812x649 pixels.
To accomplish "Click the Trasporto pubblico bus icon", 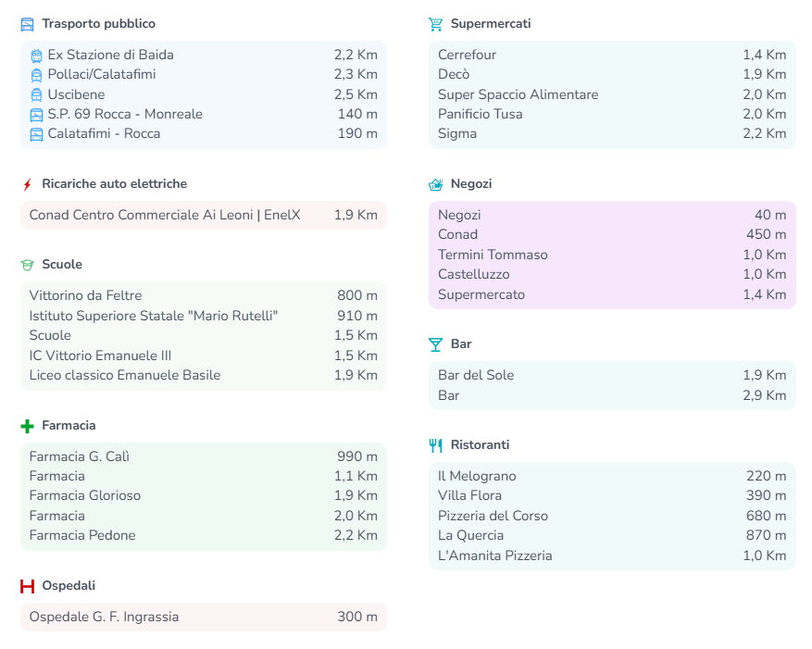I will click(x=27, y=24).
